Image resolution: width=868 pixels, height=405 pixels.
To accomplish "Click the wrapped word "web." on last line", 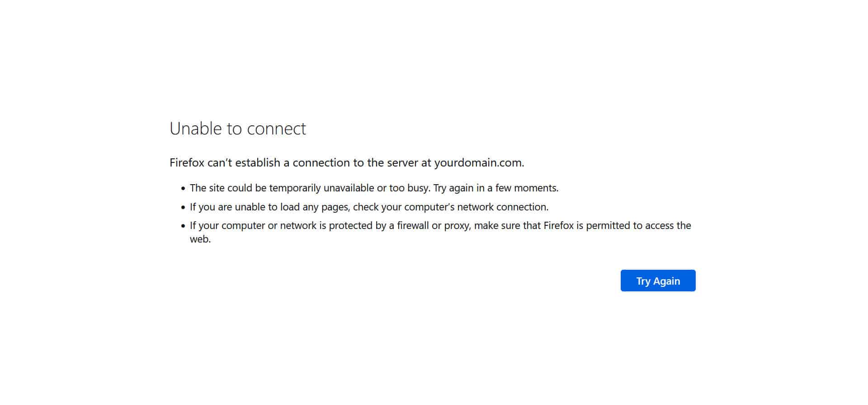I will [x=200, y=239].
